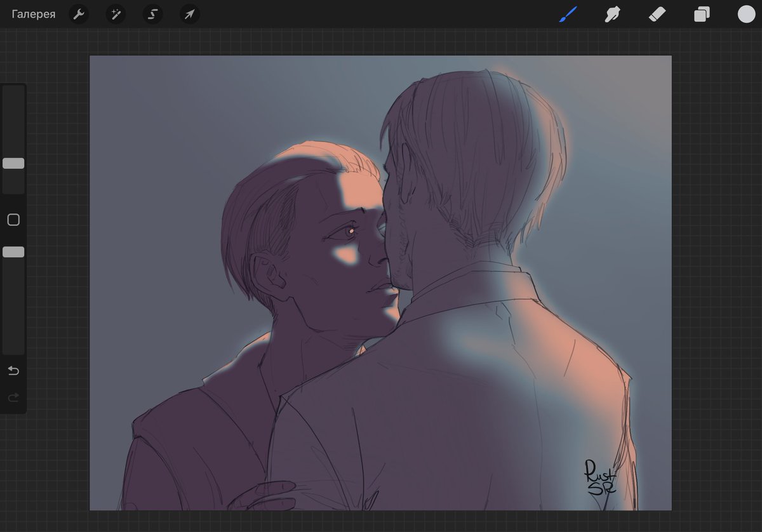Undo the last stroke with the sidebar arrow
Viewport: 762px width, 532px height.
point(13,371)
